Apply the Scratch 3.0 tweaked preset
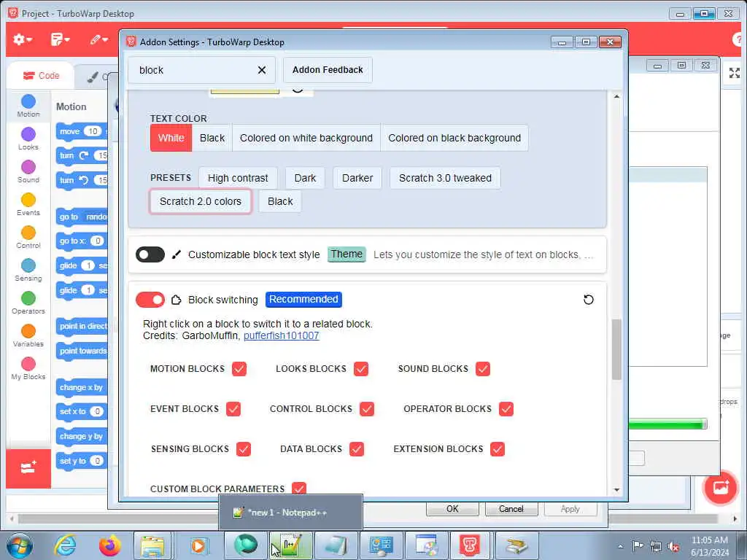Screen dimensions: 747x560 445,178
